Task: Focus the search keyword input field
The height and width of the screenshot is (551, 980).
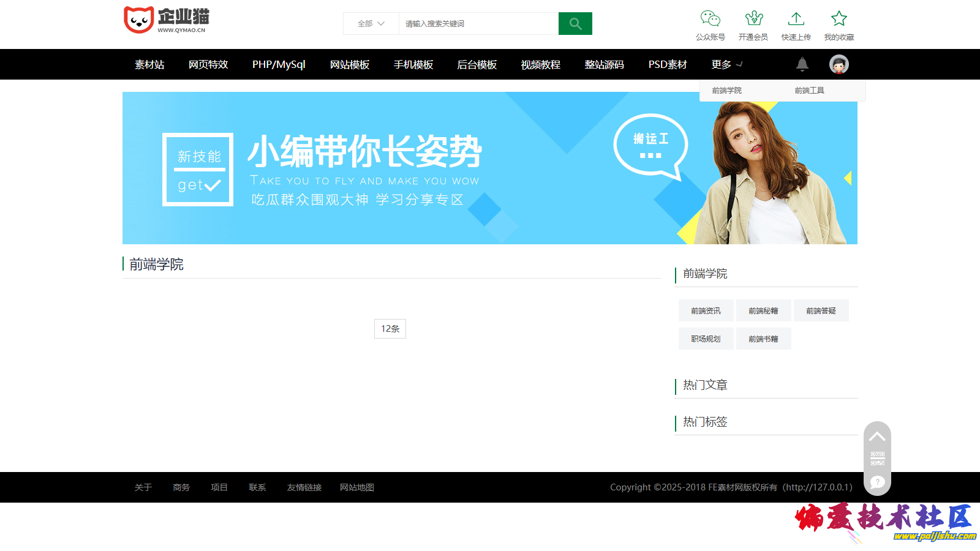Action: (478, 24)
